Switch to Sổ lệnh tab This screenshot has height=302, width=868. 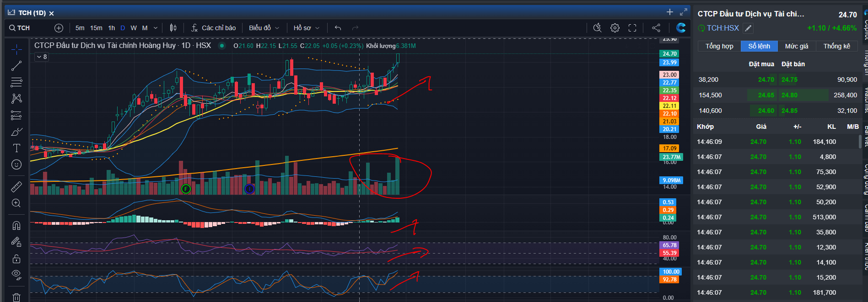click(759, 46)
